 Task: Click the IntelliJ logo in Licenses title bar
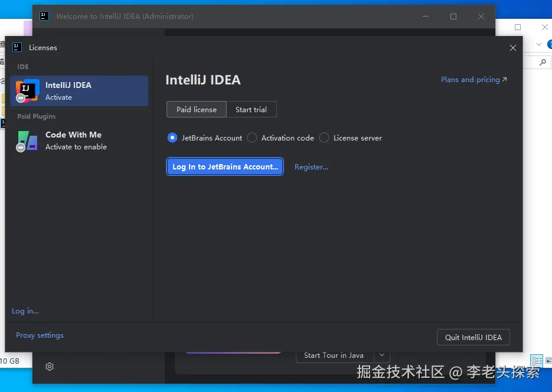17,47
